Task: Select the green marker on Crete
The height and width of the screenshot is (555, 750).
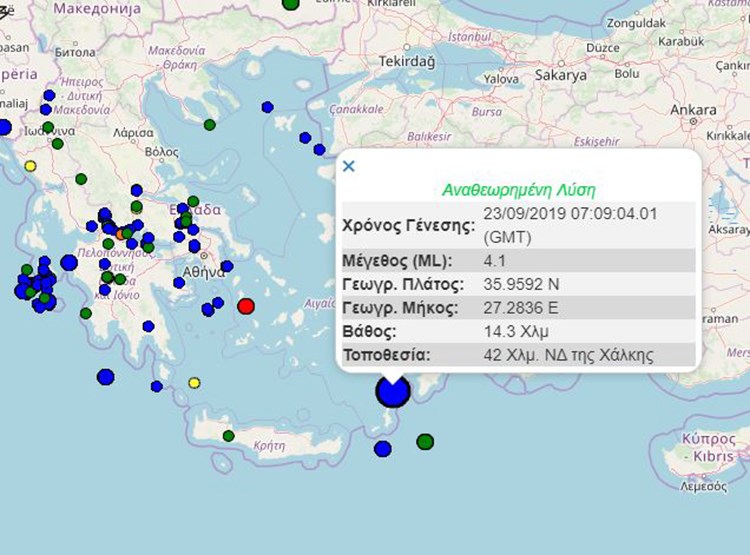Action: point(228,436)
